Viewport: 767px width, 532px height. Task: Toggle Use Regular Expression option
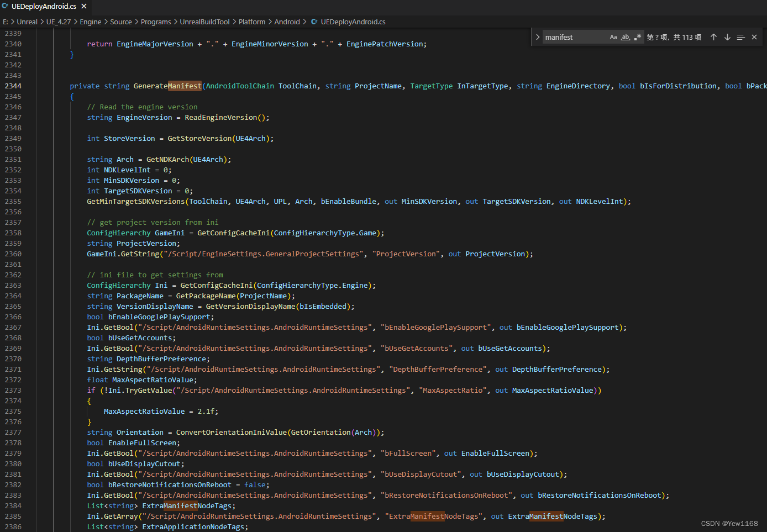tap(638, 37)
